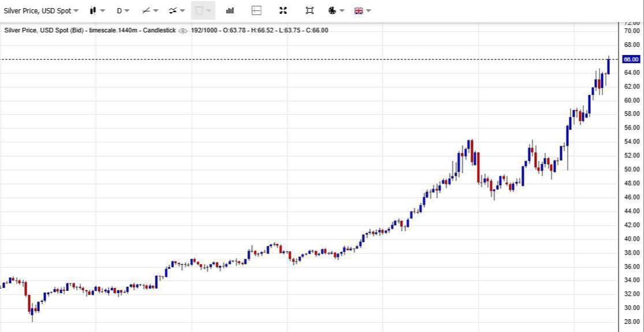Expand the arrow next to the palette icon

coord(343,10)
